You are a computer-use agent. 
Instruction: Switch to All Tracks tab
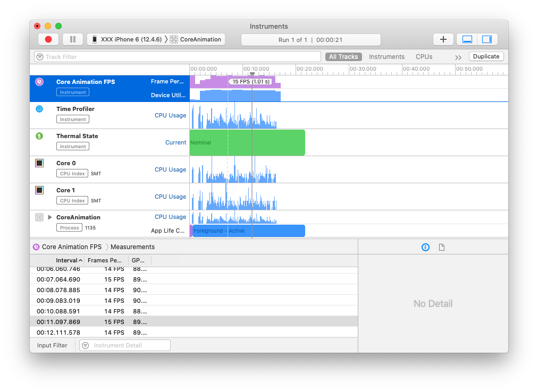tap(343, 57)
